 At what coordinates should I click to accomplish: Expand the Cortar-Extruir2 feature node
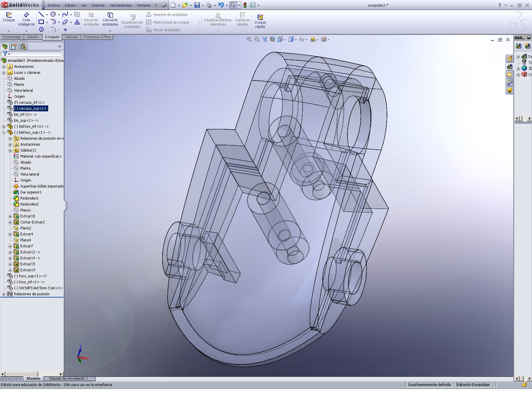tap(10, 222)
